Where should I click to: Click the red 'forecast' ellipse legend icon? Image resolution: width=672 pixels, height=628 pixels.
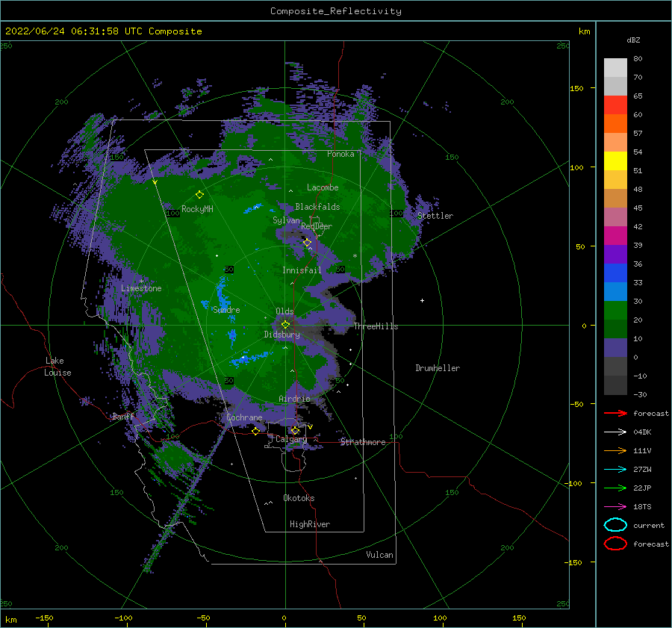[615, 544]
